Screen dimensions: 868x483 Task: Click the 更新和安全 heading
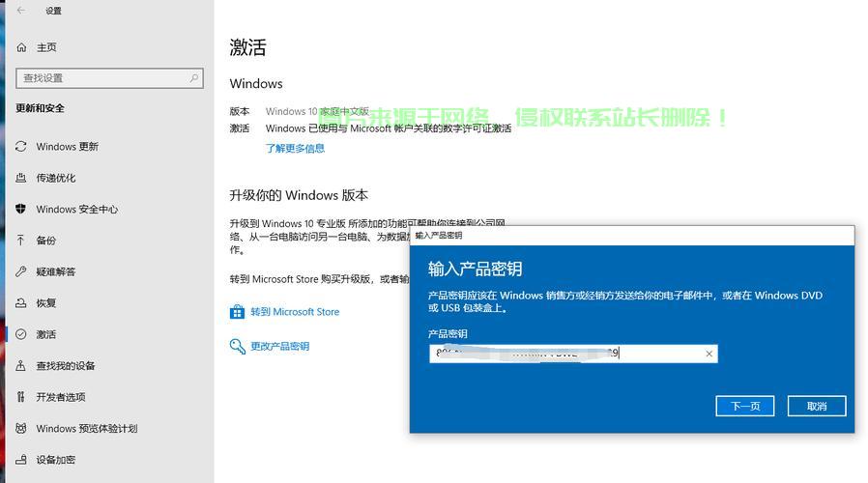click(40, 108)
